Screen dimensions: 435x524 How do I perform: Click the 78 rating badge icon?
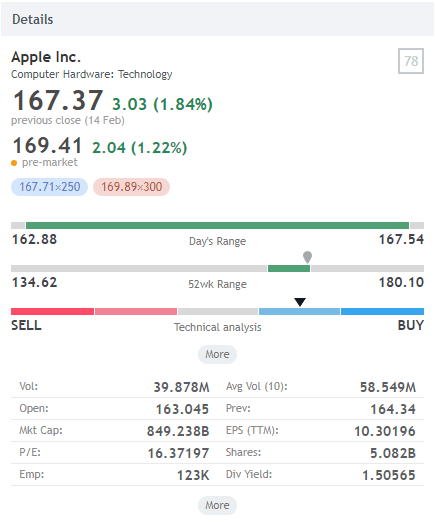point(411,61)
